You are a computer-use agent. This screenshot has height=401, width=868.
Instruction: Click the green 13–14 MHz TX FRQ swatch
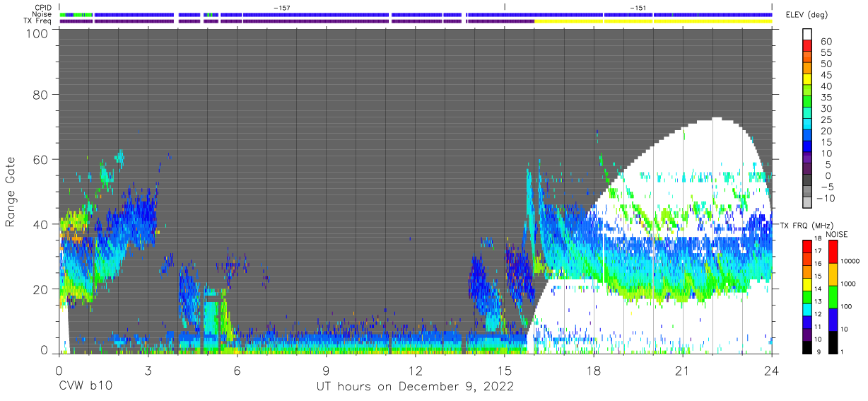[x=807, y=297]
